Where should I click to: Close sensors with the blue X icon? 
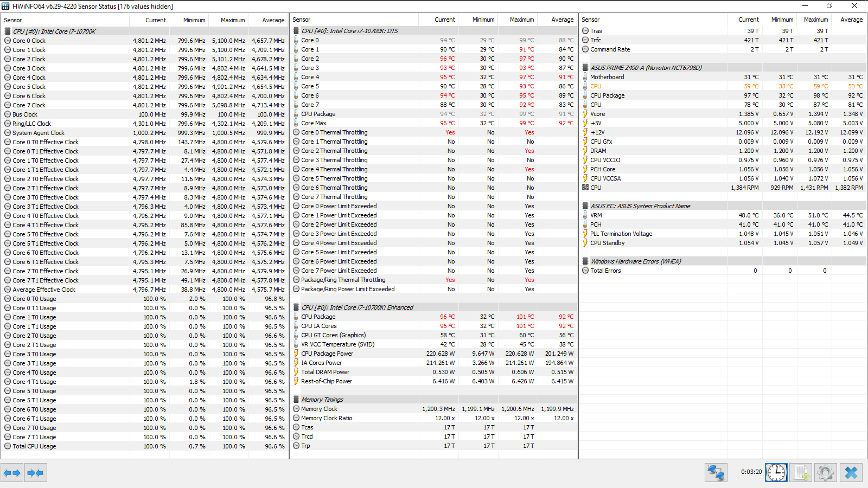(x=851, y=473)
